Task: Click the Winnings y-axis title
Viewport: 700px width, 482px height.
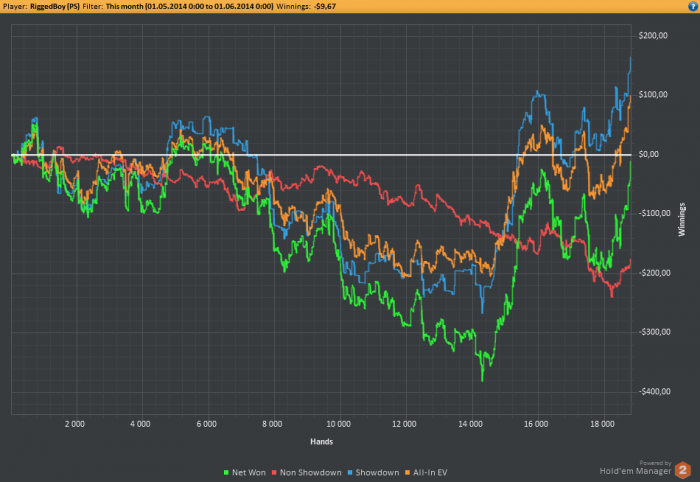Action: (x=682, y=219)
